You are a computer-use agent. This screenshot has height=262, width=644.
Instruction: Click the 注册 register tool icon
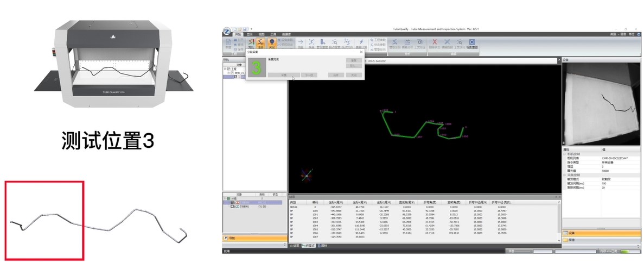(x=260, y=43)
